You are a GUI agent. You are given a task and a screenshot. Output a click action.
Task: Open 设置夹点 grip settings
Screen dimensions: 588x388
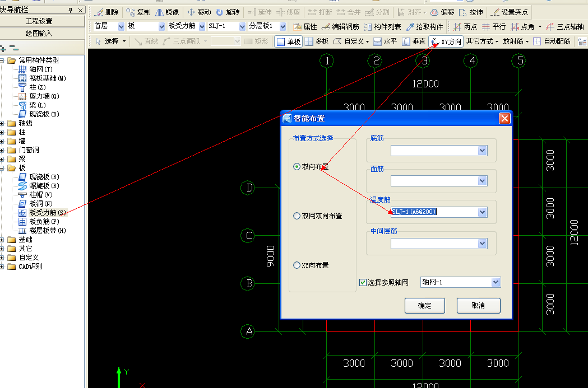[511, 12]
